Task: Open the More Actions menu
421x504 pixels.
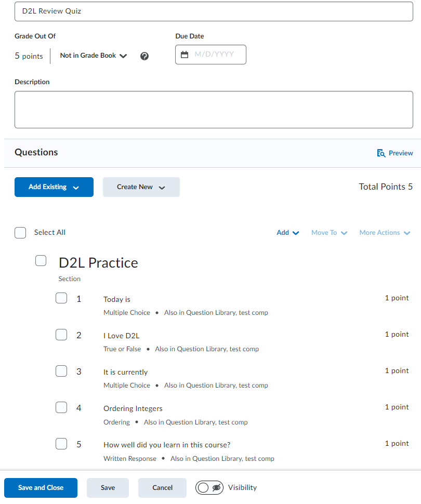Action: [385, 233]
